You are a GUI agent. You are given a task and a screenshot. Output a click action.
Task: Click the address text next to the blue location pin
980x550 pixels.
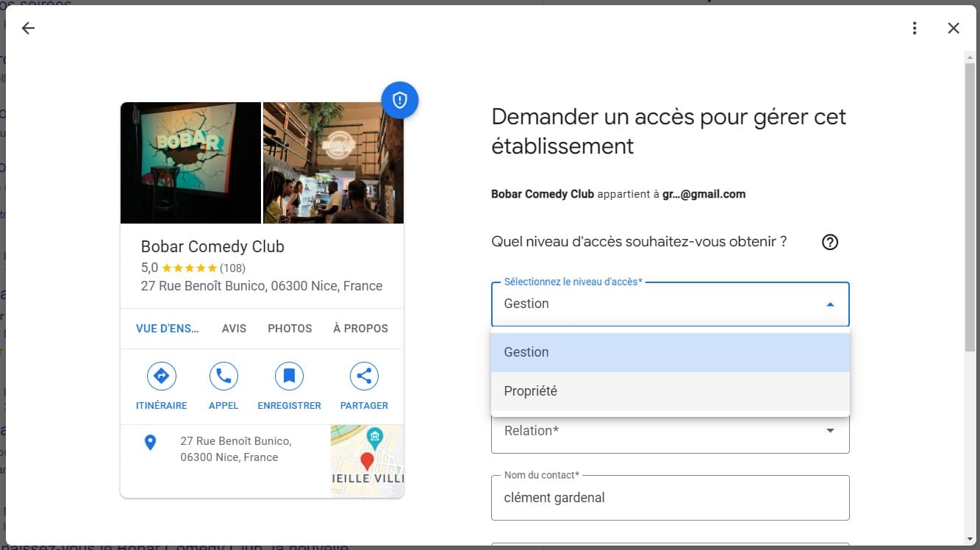(x=236, y=449)
